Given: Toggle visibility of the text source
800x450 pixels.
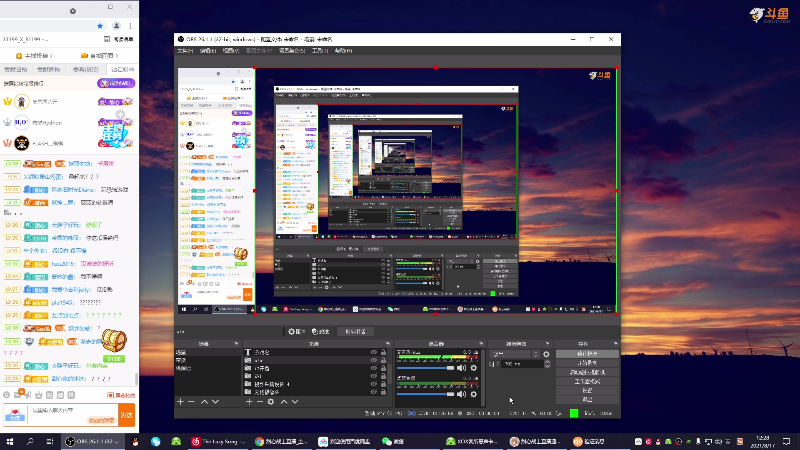Looking at the screenshot, I should tap(373, 352).
